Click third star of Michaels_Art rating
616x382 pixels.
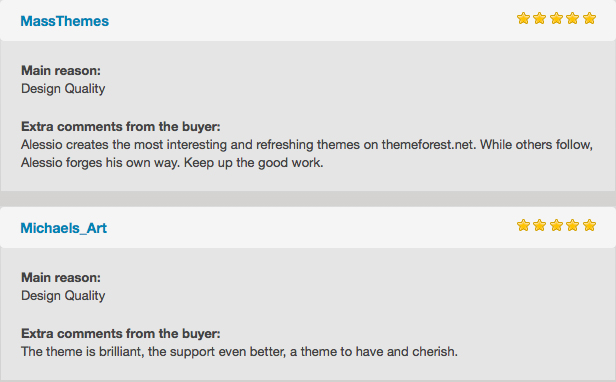(556, 225)
